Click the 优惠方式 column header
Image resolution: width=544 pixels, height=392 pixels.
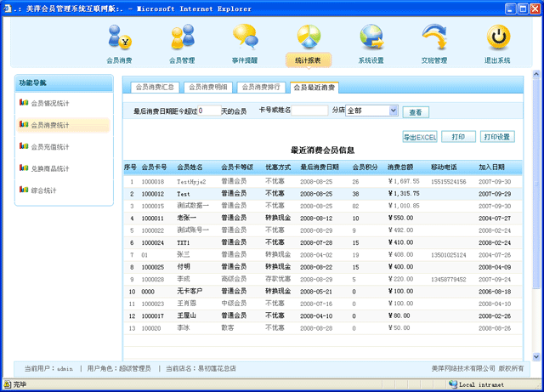278,168
